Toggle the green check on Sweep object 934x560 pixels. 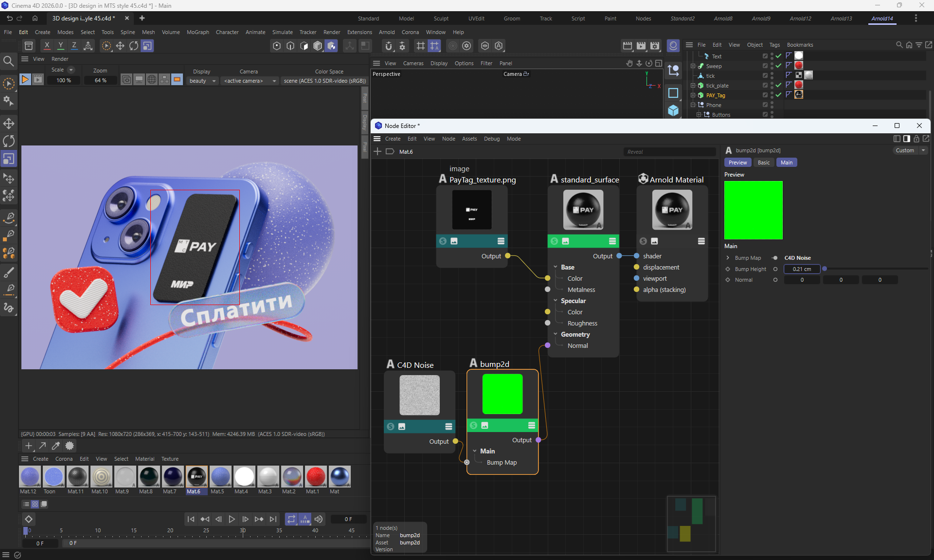pyautogui.click(x=778, y=66)
